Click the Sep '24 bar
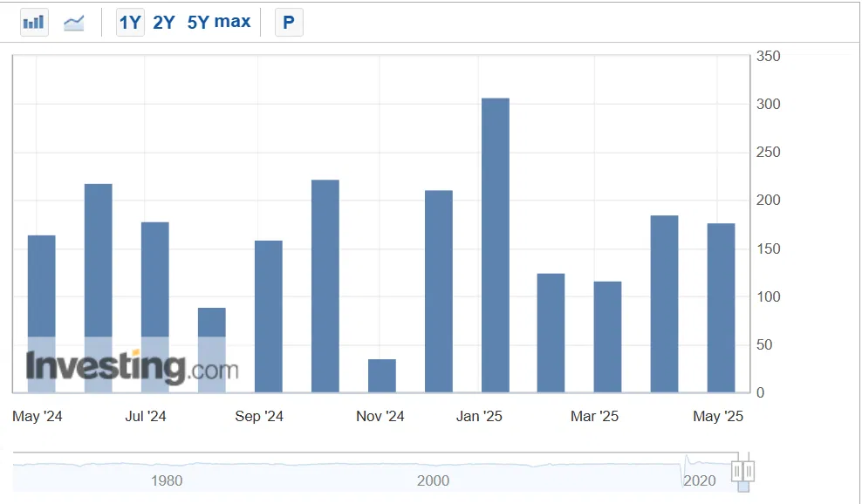 tap(268, 317)
